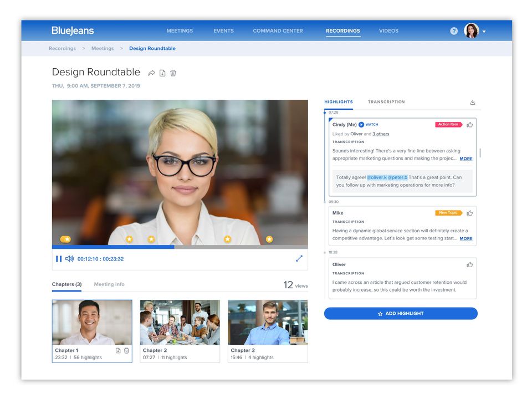
Task: Click the 18:28 timeline timestamp
Action: (x=333, y=252)
